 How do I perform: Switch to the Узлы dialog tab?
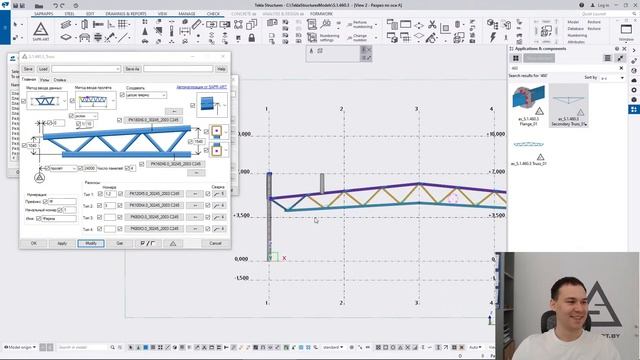click(44, 80)
